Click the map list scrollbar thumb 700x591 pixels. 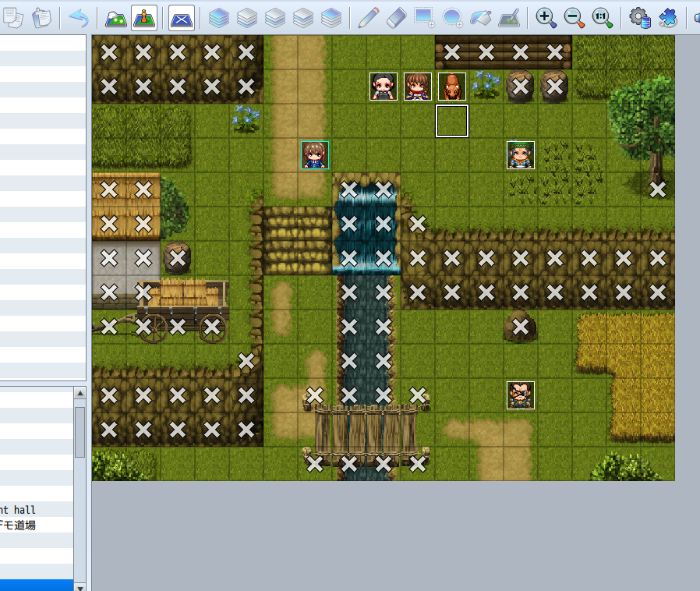point(80,432)
